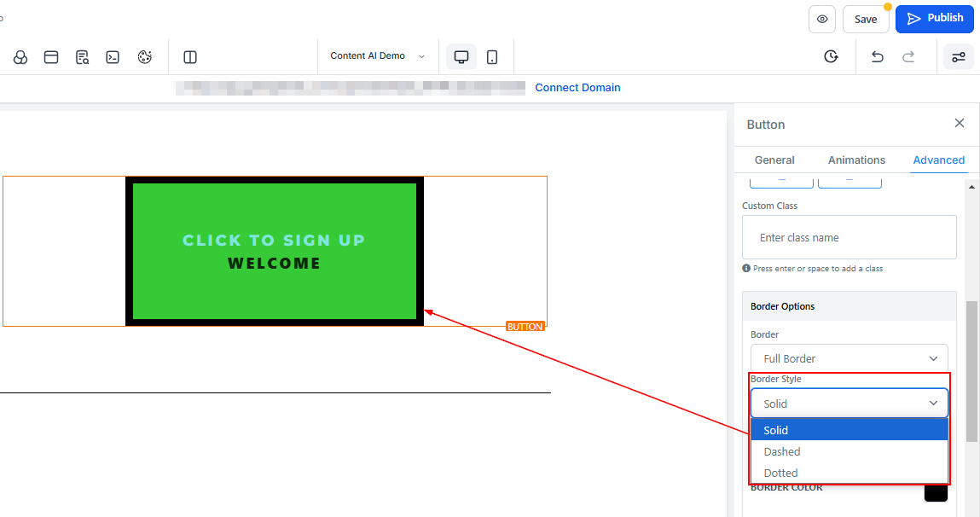Toggle the split layout panel icon

click(190, 57)
